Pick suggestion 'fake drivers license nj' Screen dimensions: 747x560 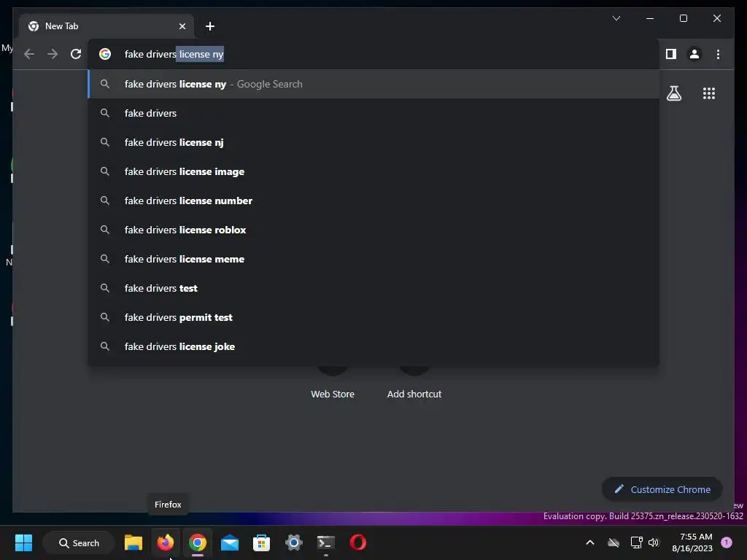(374, 142)
